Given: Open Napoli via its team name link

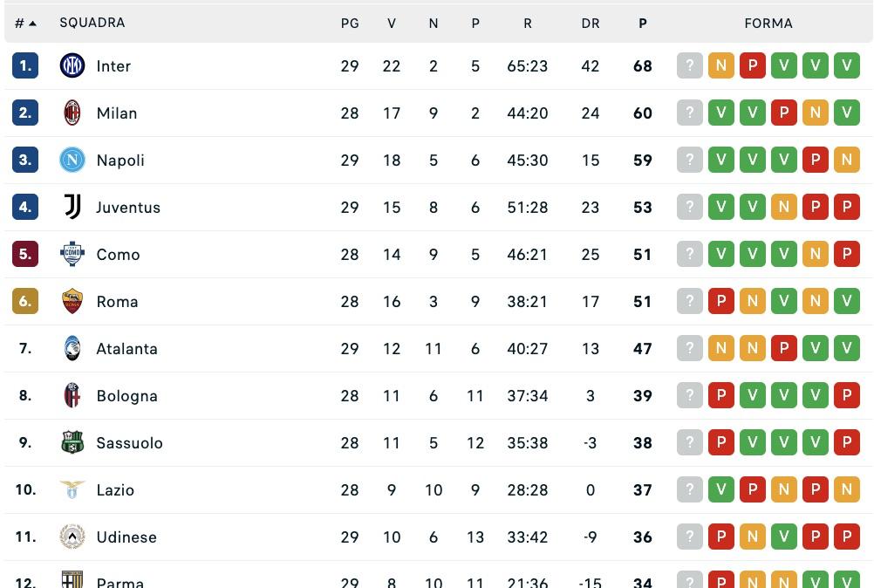Looking at the screenshot, I should click(120, 160).
